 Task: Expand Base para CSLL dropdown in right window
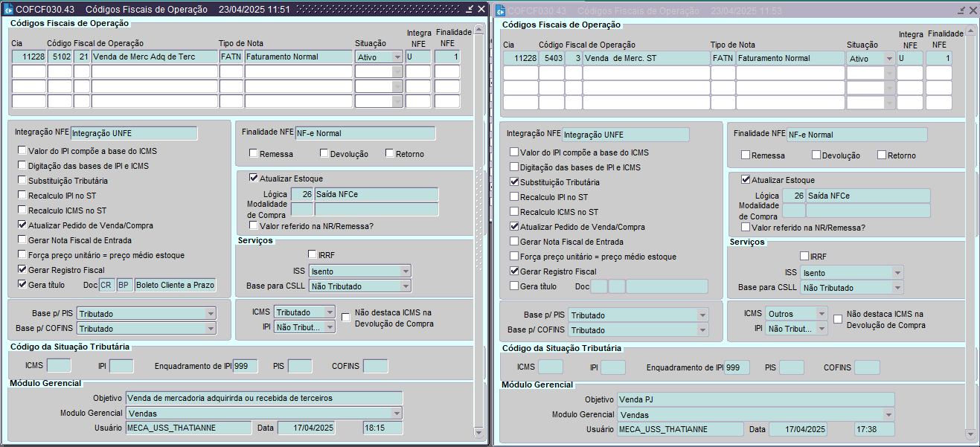898,288
